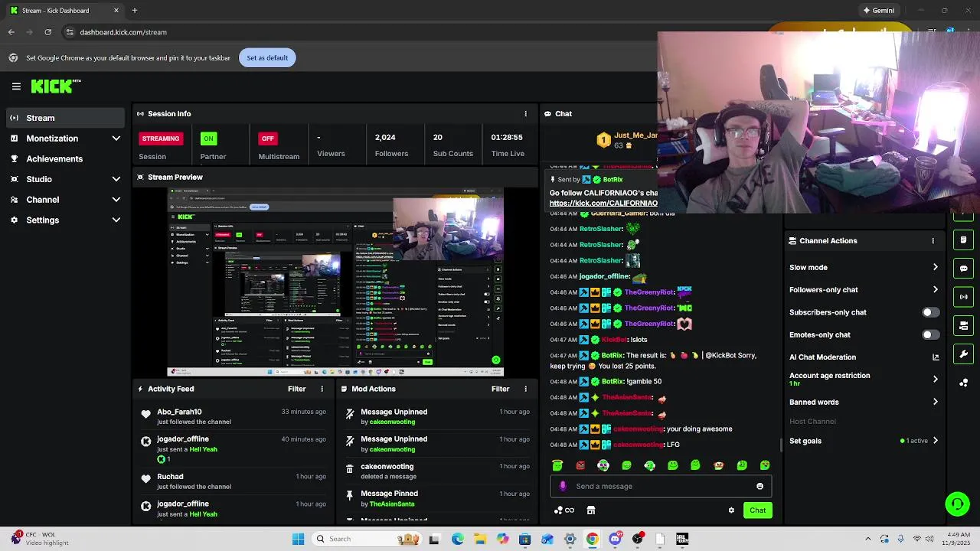Viewport: 980px width, 551px height.
Task: Open Mod Actions three-dot options
Action: 525,389
